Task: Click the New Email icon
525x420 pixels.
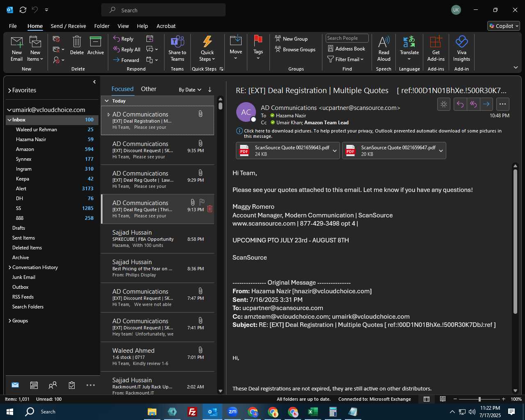Action: [x=17, y=41]
